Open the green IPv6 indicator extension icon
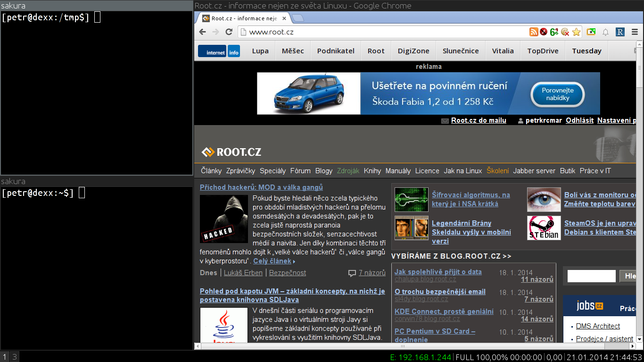 coord(554,32)
